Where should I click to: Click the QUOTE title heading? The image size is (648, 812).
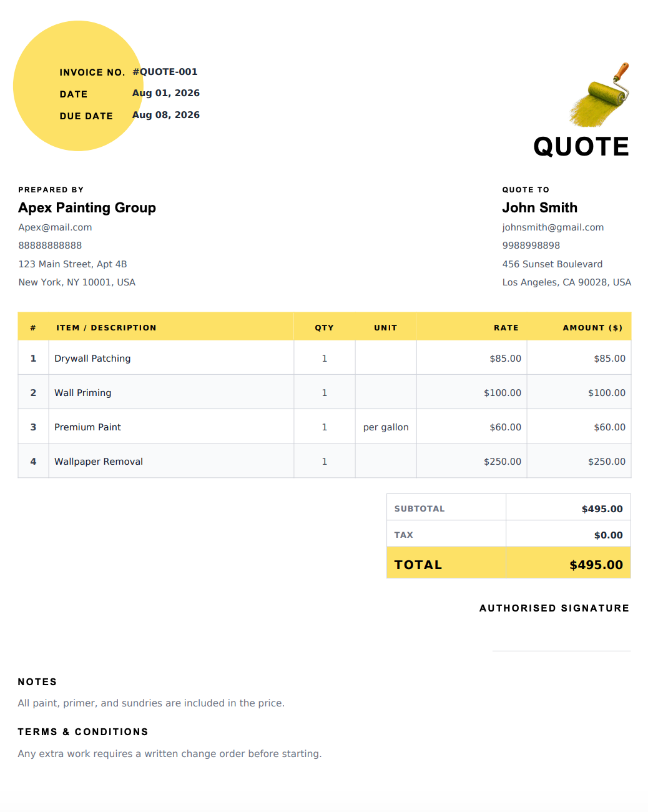581,147
